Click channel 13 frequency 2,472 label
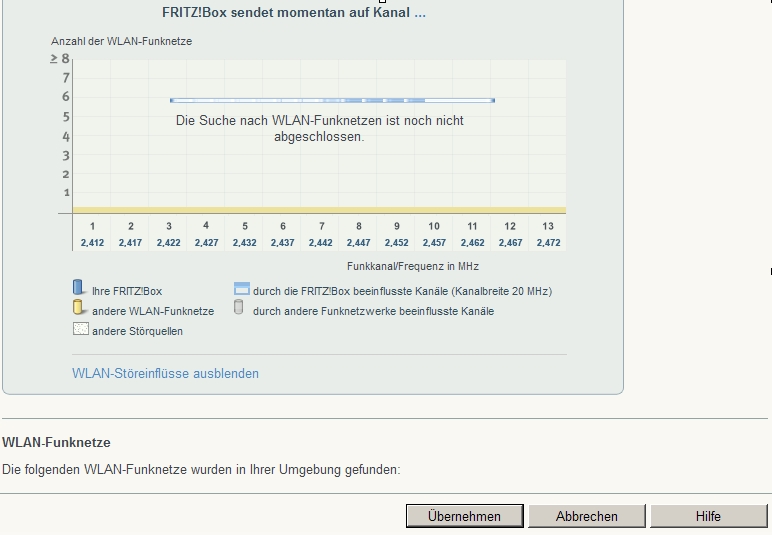 tap(548, 243)
